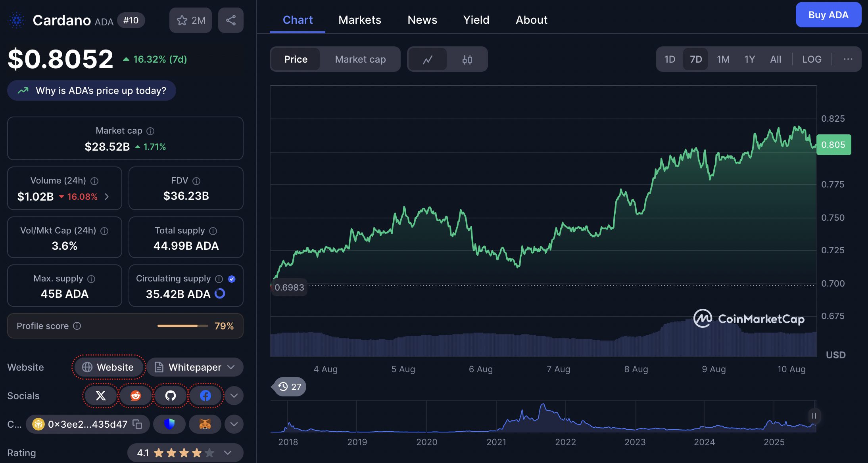This screenshot has width=868, height=463.
Task: Enable LOG scale on the chart
Action: pos(812,59)
